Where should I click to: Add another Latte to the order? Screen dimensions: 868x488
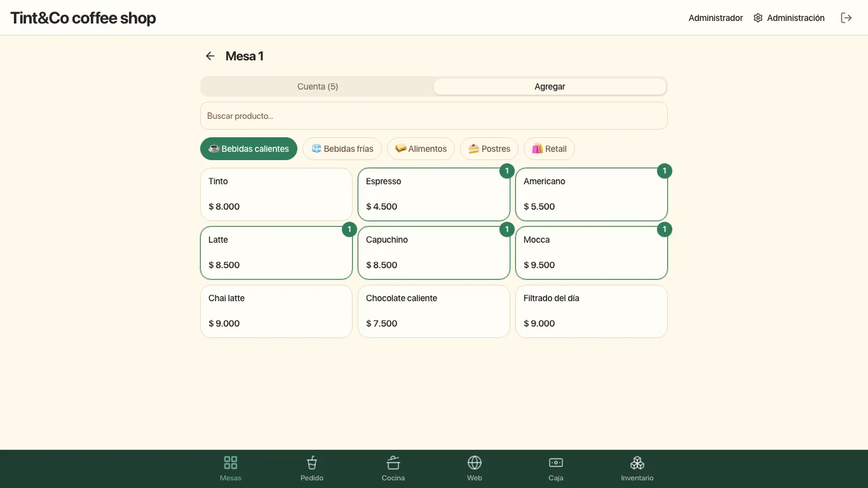(x=276, y=253)
